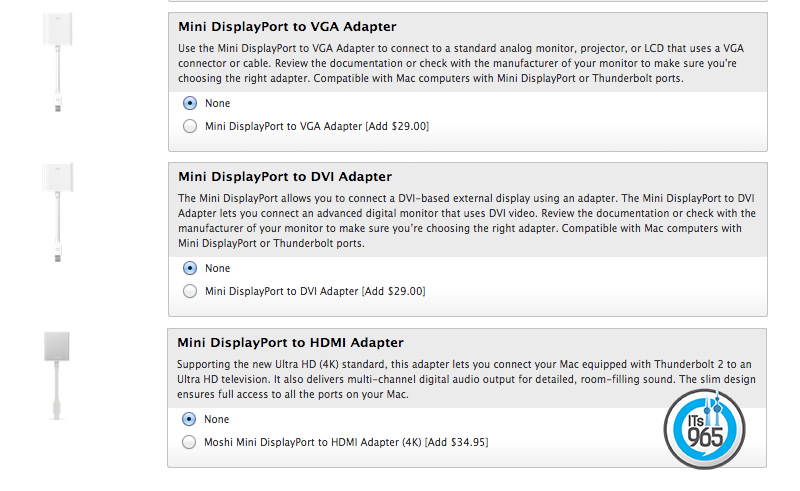
Task: Click the HDMI adapter product image
Action: click(x=57, y=375)
